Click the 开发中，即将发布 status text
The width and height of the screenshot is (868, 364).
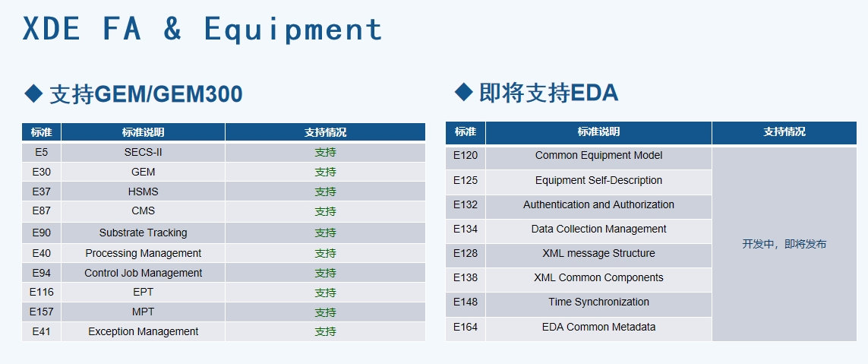784,244
